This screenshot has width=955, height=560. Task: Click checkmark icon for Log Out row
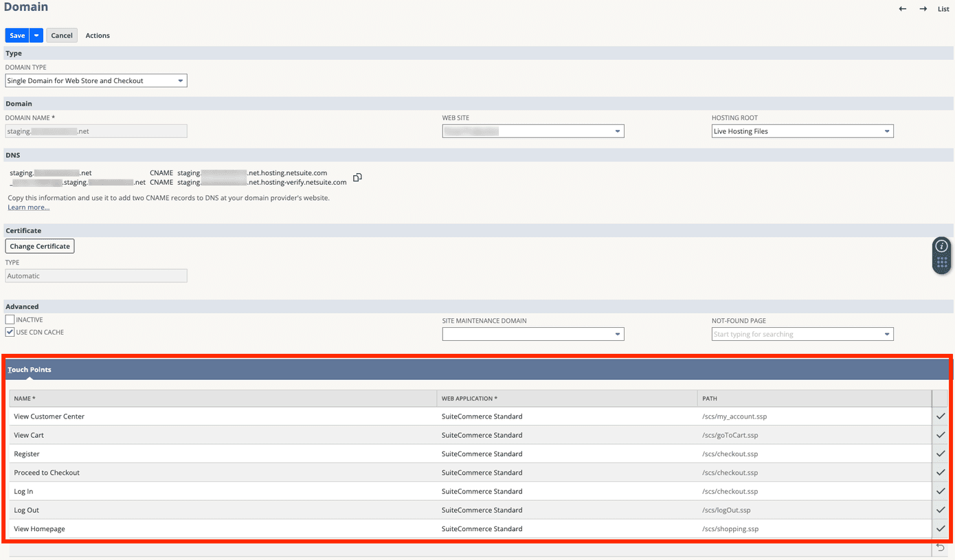tap(941, 510)
